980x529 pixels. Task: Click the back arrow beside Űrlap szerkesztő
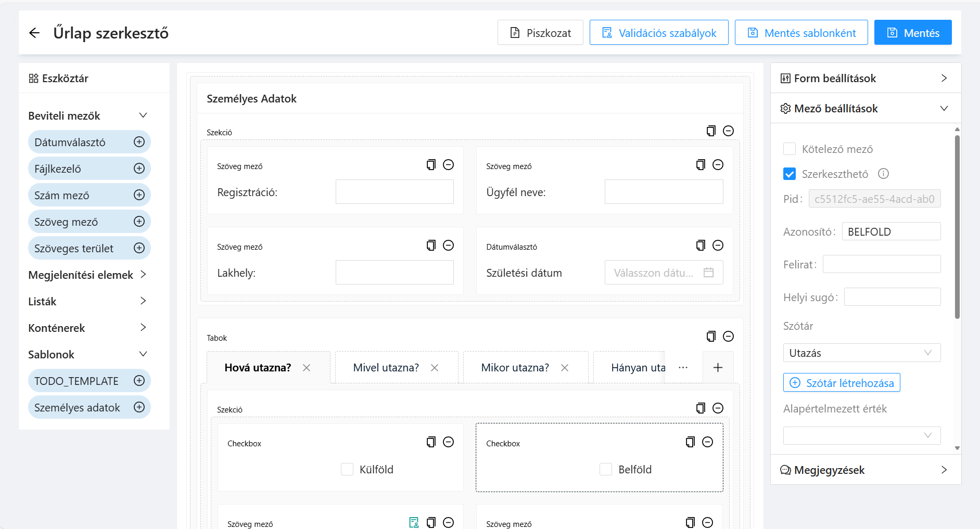tap(34, 33)
